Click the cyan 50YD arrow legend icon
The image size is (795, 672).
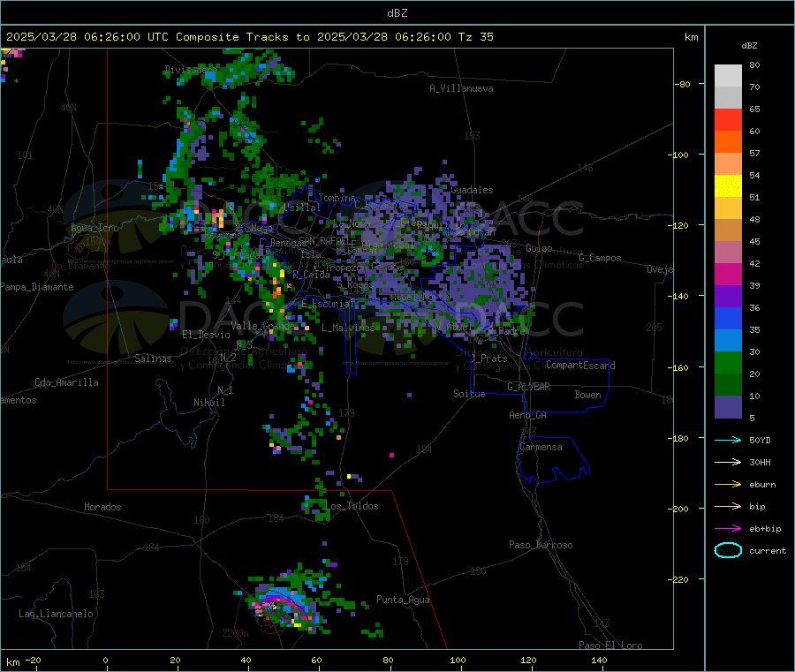[x=728, y=440]
